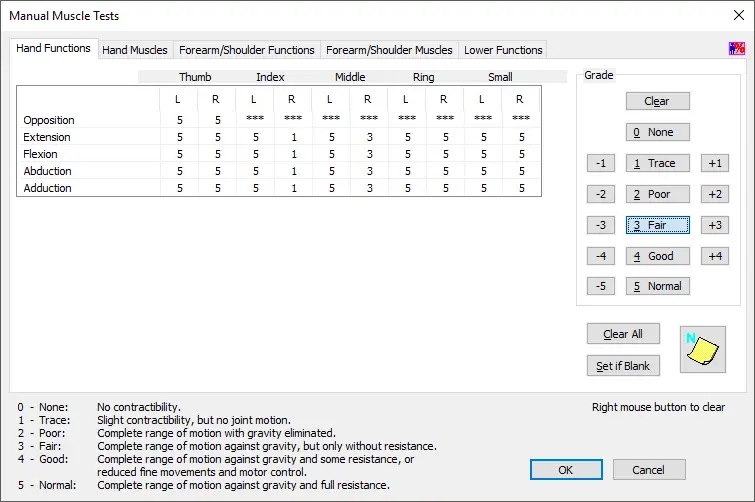Confirm with the OK button
The image size is (755, 502).
click(x=566, y=470)
